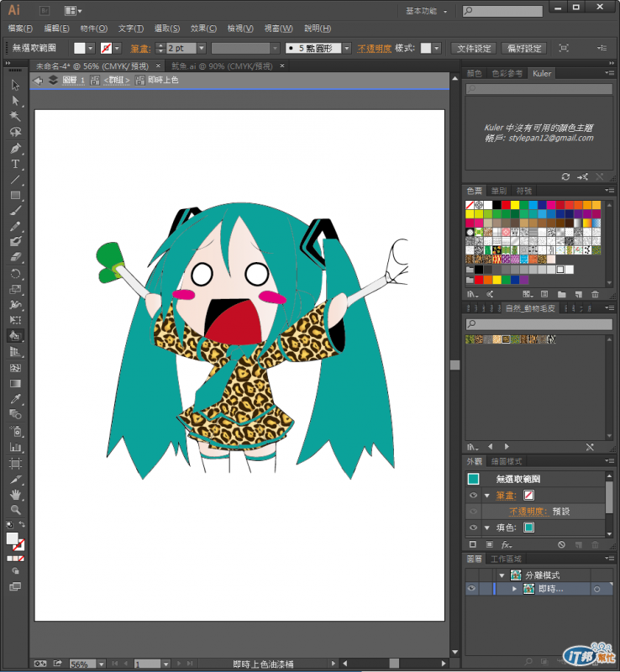Screen dimensions: 620x672
Task: Select the Column Graph tool
Action: tap(15, 447)
